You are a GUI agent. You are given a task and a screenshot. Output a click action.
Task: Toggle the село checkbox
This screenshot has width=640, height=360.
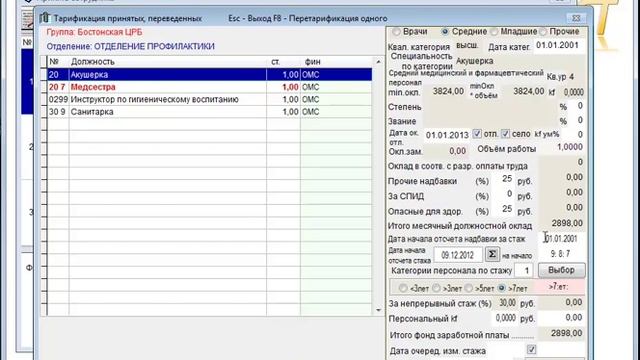click(505, 133)
